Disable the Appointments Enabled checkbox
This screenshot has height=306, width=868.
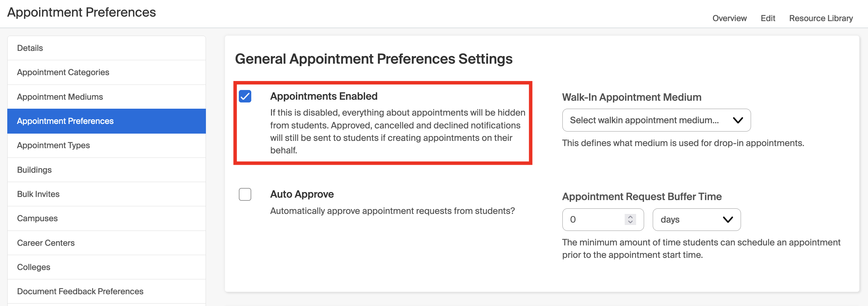coord(245,97)
